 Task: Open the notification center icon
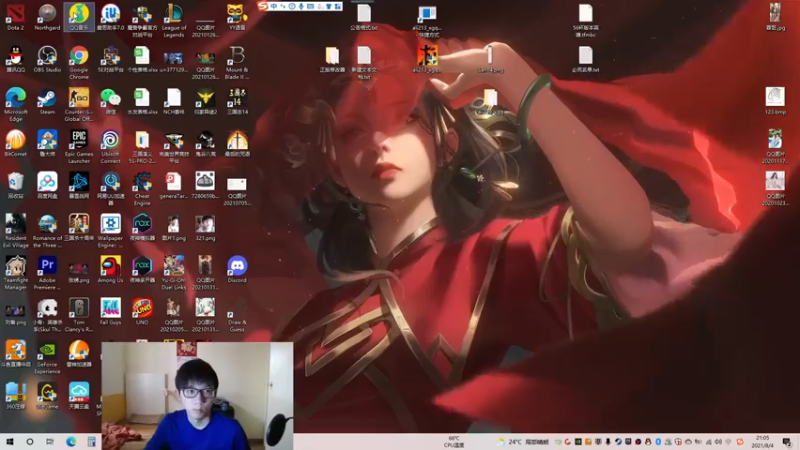click(787, 442)
